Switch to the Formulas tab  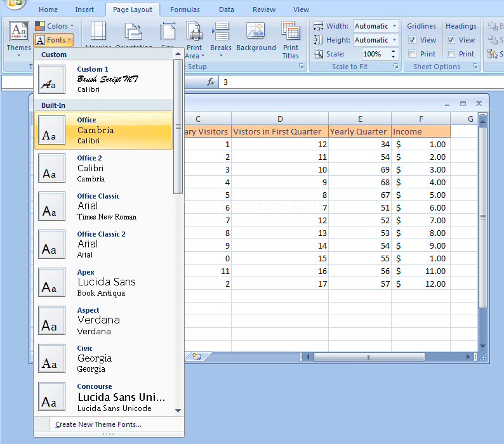coord(185,10)
